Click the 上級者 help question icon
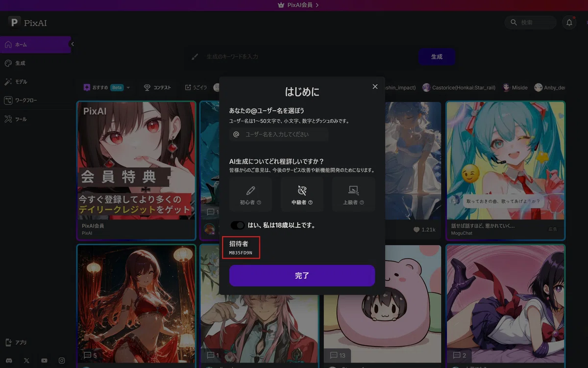 click(x=362, y=202)
